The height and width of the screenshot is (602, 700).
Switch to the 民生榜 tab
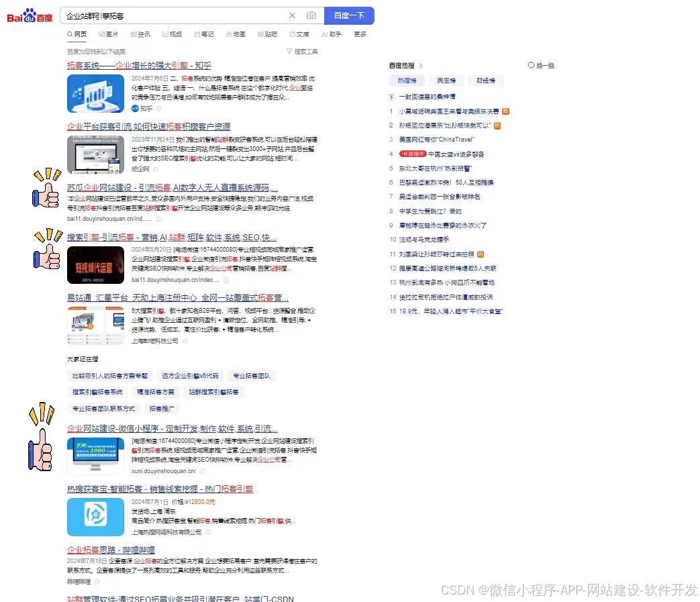tap(446, 81)
